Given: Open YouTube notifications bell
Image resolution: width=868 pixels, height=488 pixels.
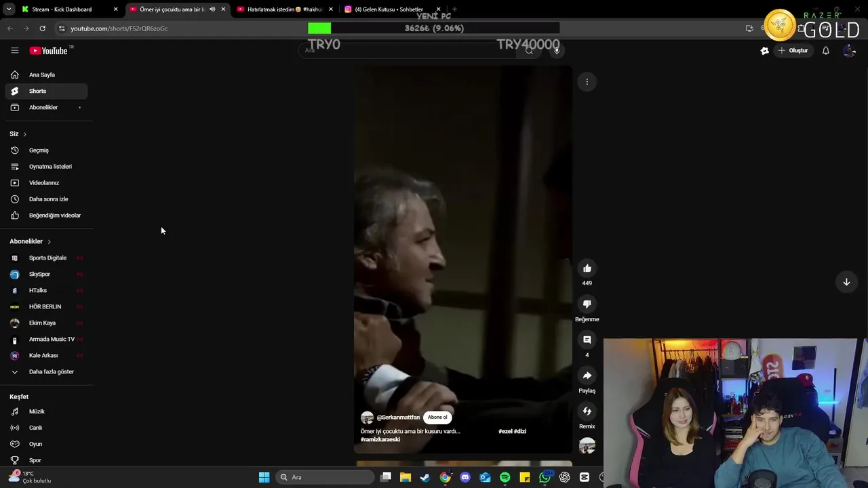Looking at the screenshot, I should coord(826,51).
